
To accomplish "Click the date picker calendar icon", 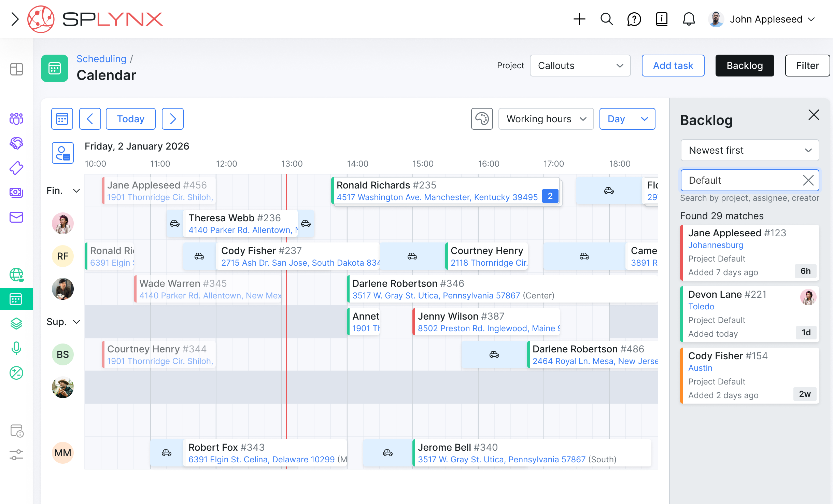I will (62, 119).
